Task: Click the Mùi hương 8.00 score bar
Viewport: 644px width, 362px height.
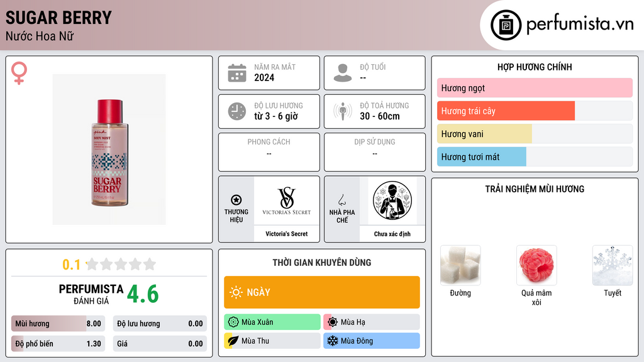Action: 58,324
